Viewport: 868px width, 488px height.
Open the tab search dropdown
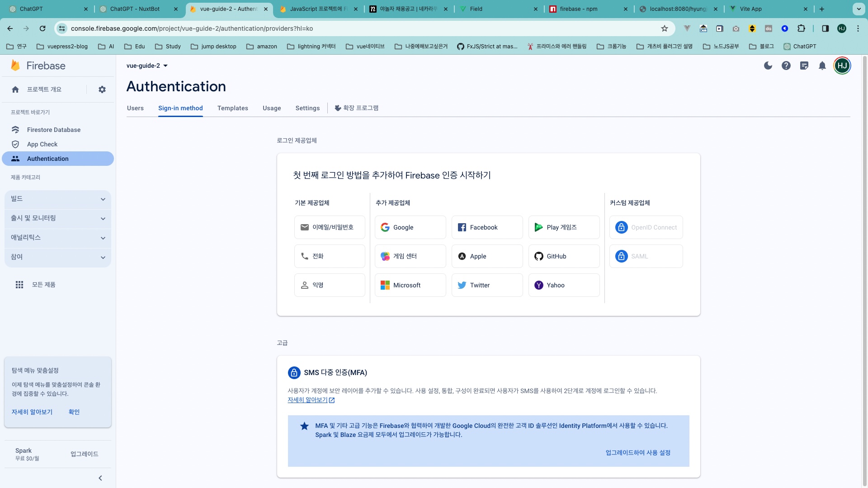coord(859,9)
